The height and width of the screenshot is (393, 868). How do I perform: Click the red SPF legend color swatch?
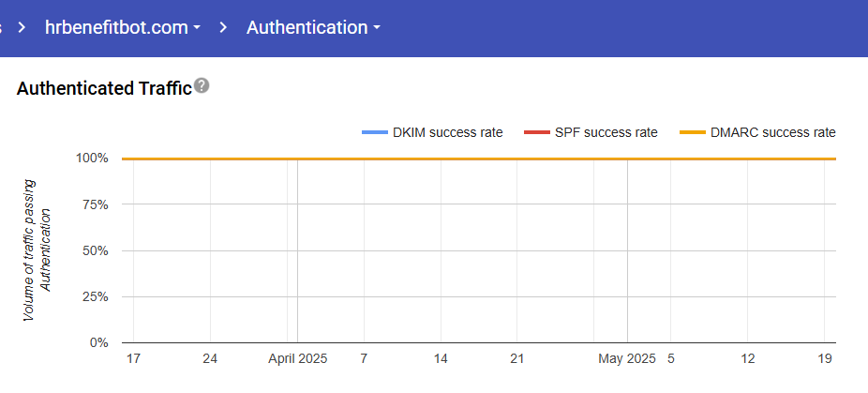(536, 132)
